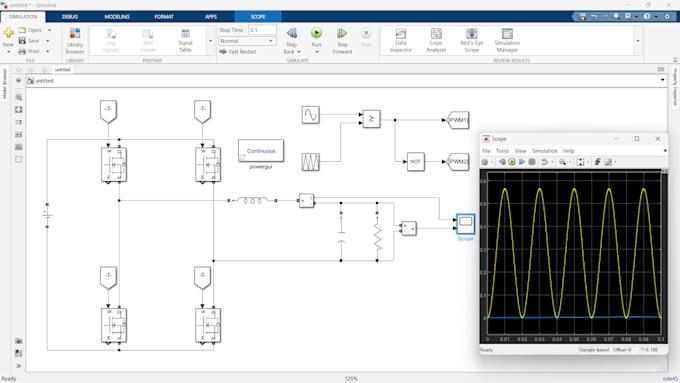Screen dimensions: 680x383
Task: Click the triggers icon in Scope toolbar
Action: tap(597, 162)
